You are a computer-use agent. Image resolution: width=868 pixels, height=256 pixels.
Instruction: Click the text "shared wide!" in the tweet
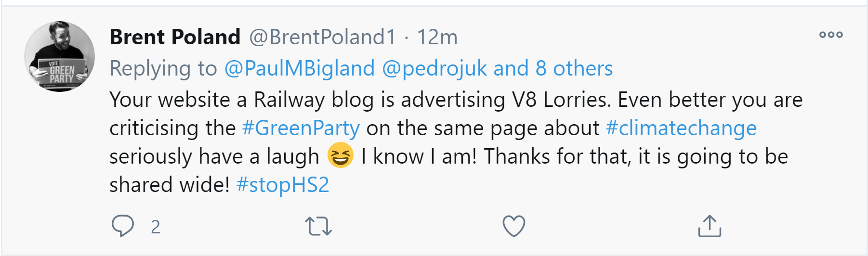click(169, 185)
